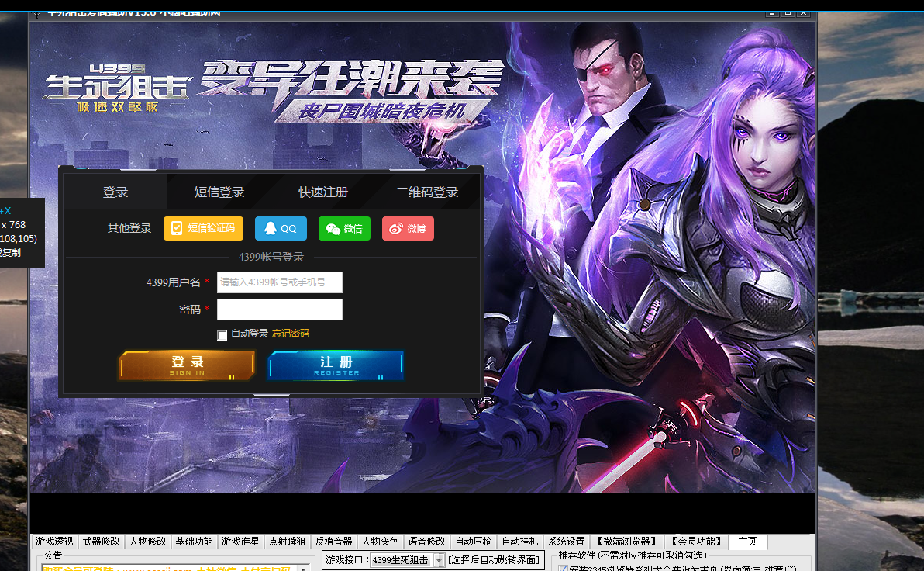Screen dimensions: 924x571
Task: Click the blue 注册 REGISTER button
Action: coord(336,365)
